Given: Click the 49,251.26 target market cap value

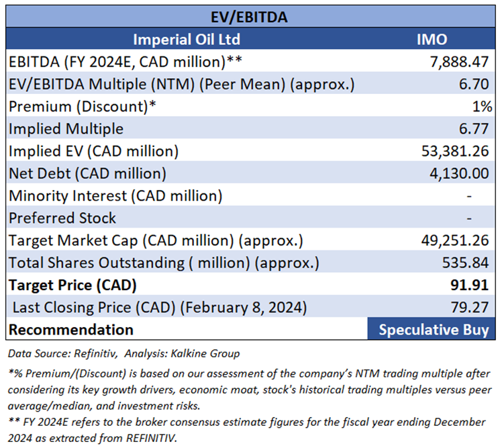Looking at the screenshot, I should point(455,240).
